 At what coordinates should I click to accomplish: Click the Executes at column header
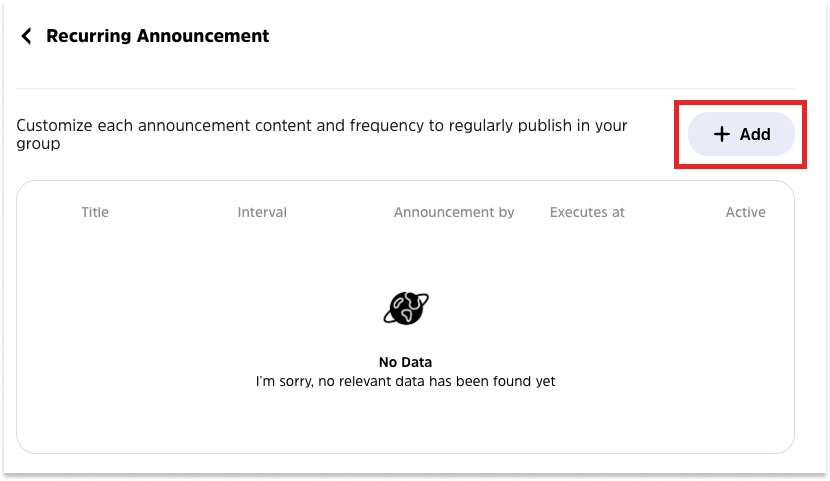click(x=587, y=212)
